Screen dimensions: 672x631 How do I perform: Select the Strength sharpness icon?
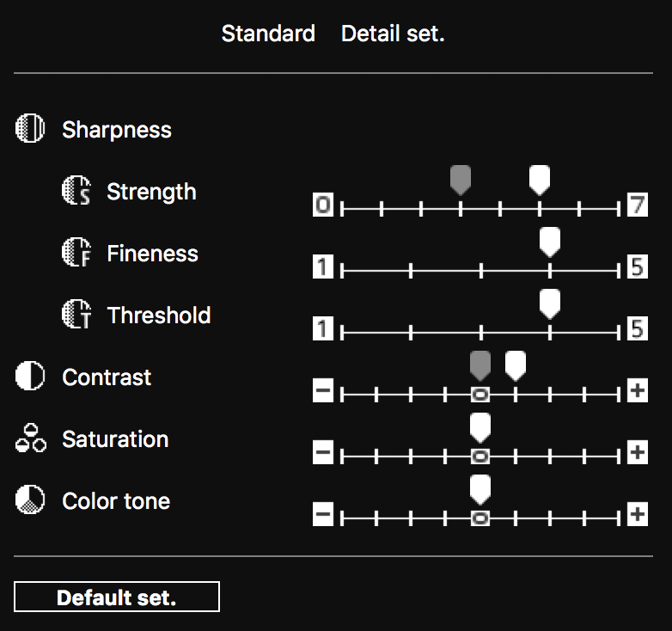76,190
